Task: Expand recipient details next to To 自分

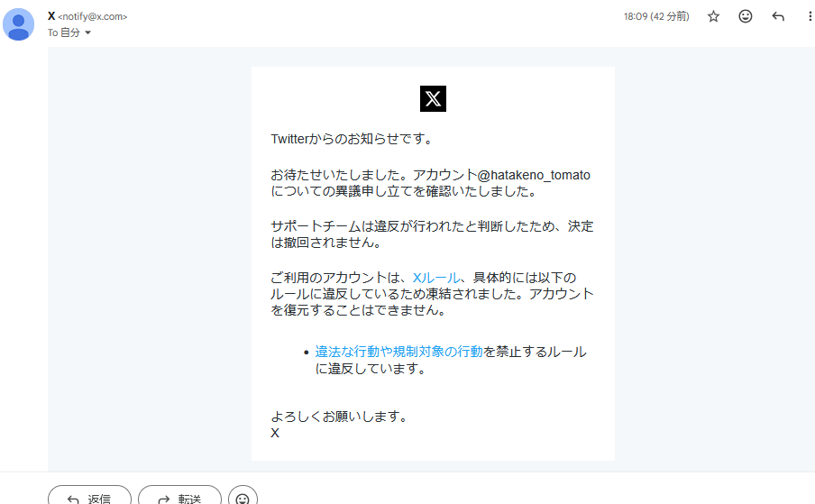Action: 87,32
